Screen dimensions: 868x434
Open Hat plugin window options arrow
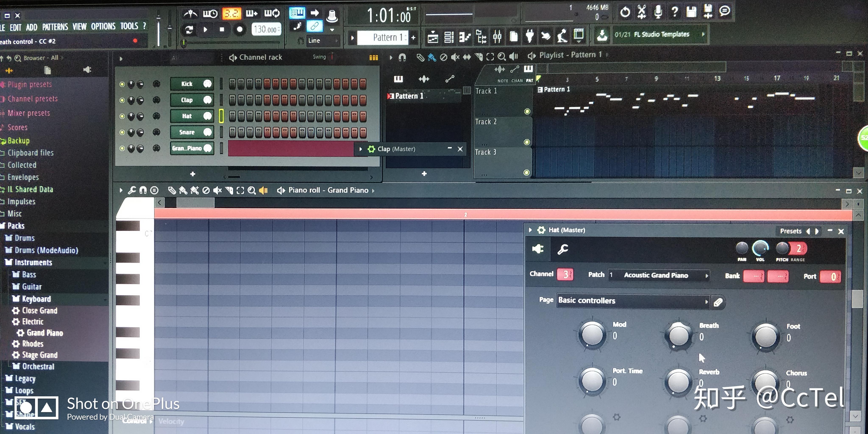[x=530, y=230]
